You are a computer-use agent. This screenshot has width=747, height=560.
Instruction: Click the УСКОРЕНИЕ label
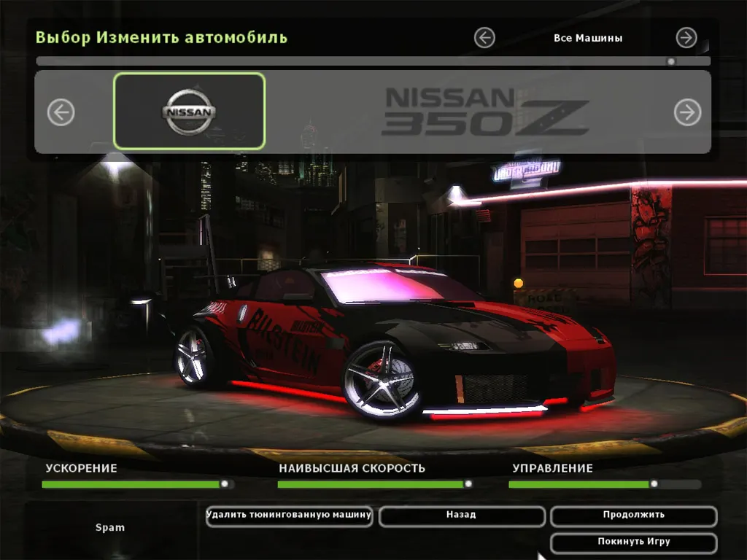point(82,468)
